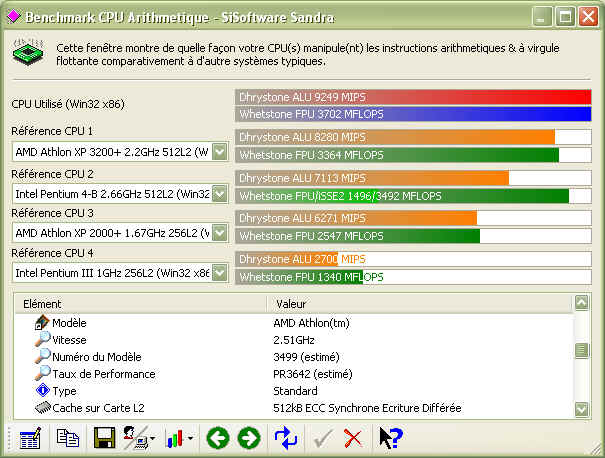Click the Dhrystone ALU 8280 MIPS bar
The height and width of the screenshot is (458, 605).
click(x=413, y=137)
